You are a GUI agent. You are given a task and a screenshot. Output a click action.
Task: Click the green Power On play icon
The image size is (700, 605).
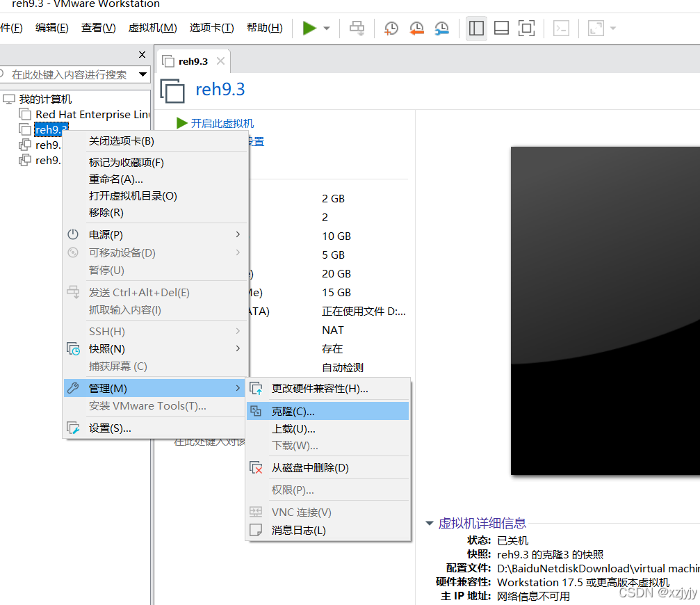[x=309, y=28]
